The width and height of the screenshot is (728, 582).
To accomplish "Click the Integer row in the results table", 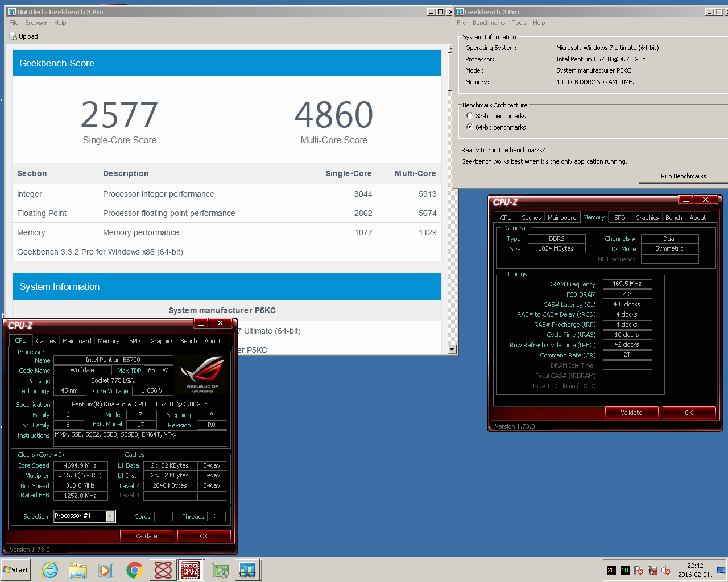I will click(x=227, y=194).
